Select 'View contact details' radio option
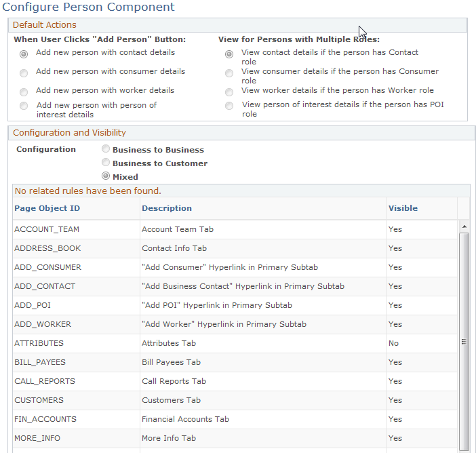 tap(229, 54)
